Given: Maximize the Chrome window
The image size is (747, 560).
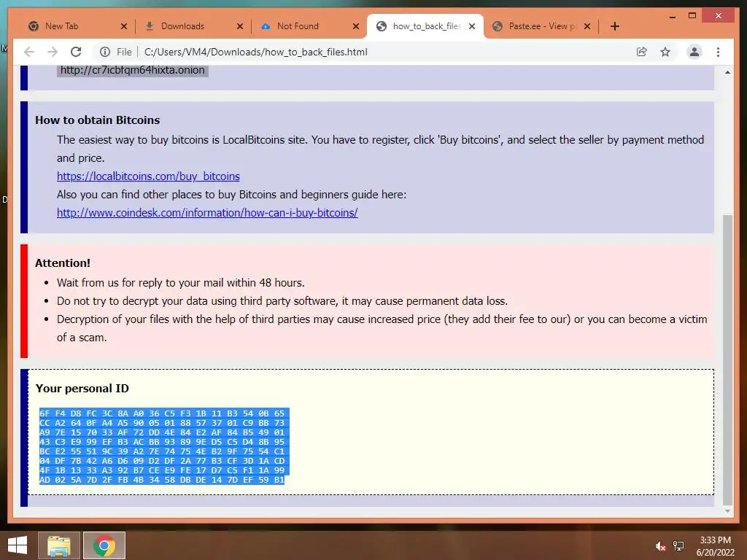Looking at the screenshot, I should [x=693, y=16].
